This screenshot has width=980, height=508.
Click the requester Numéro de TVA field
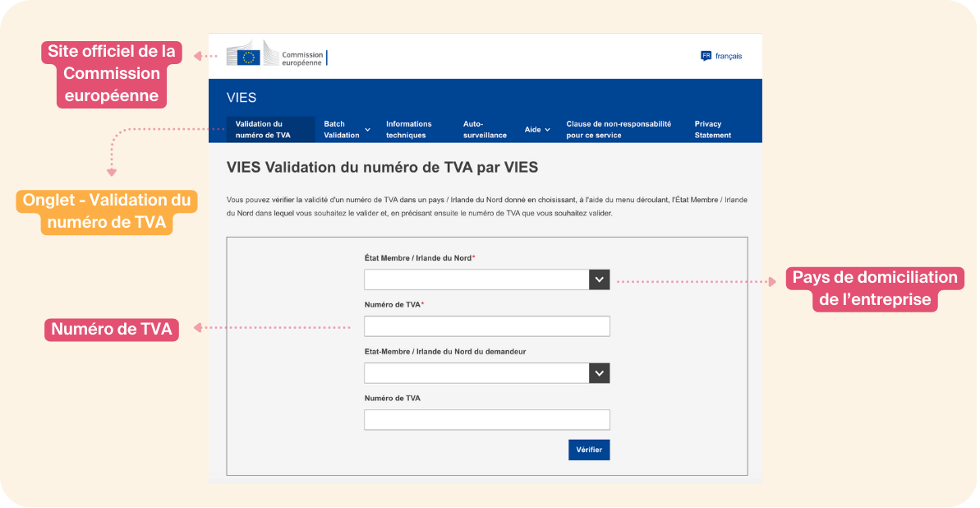(487, 420)
